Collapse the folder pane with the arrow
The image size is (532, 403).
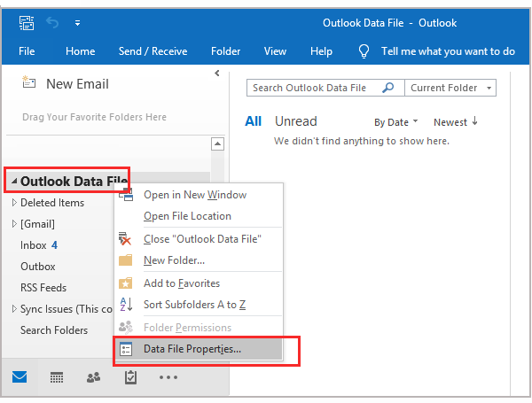(217, 73)
